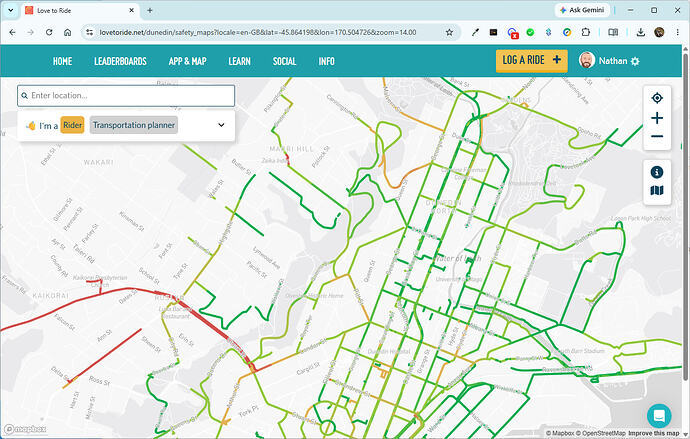The width and height of the screenshot is (690, 439).
Task: Open the tab search dropdown arrow
Action: 11,10
